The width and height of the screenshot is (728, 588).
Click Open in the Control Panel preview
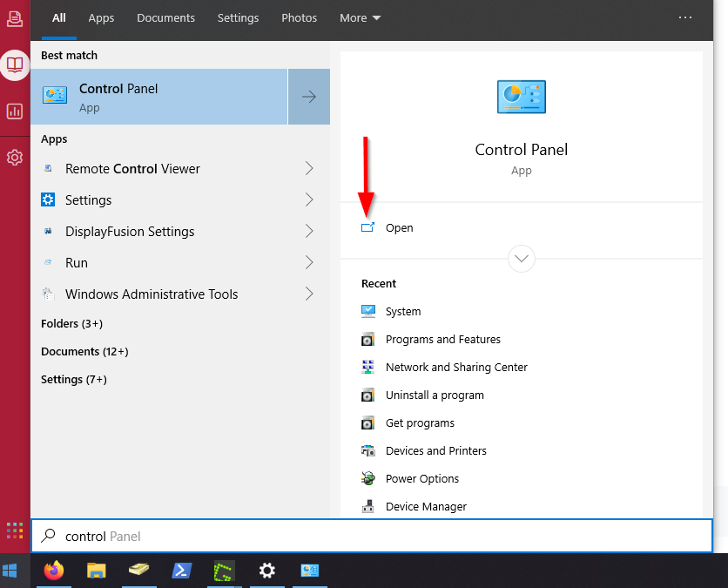click(x=400, y=228)
